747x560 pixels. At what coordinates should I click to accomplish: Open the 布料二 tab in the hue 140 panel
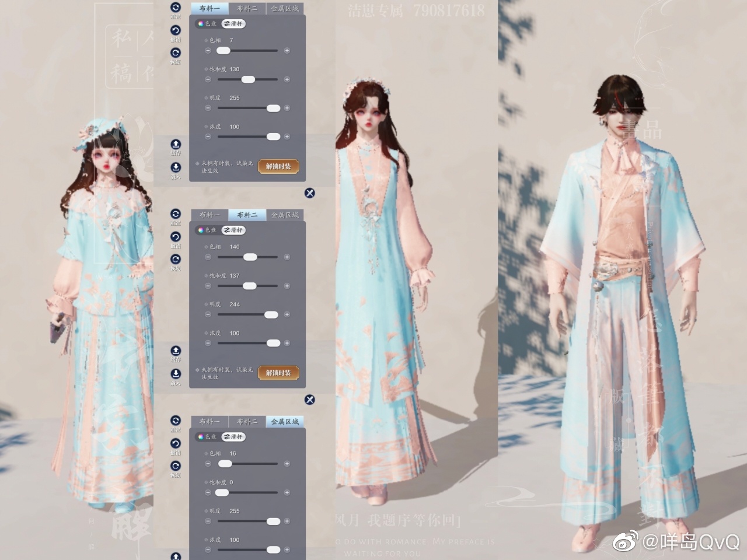pyautogui.click(x=247, y=215)
